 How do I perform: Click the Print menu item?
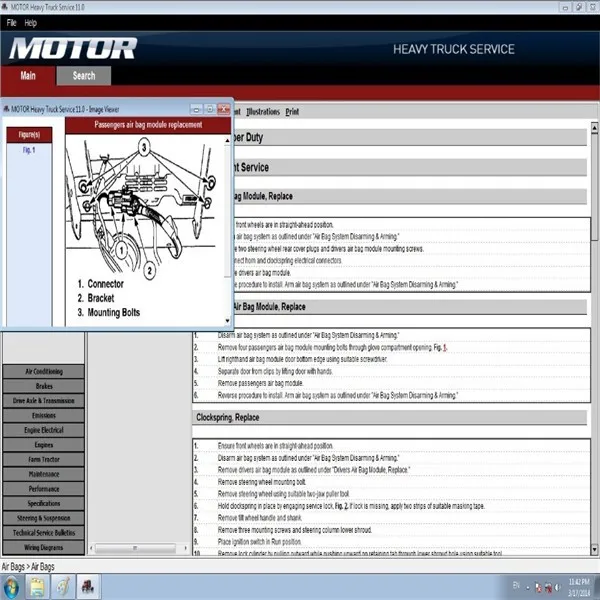(292, 112)
